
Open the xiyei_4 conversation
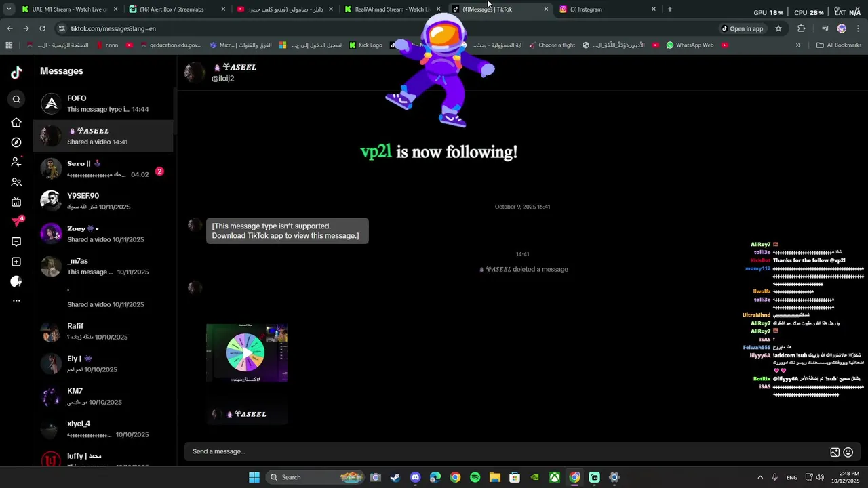pos(103,429)
